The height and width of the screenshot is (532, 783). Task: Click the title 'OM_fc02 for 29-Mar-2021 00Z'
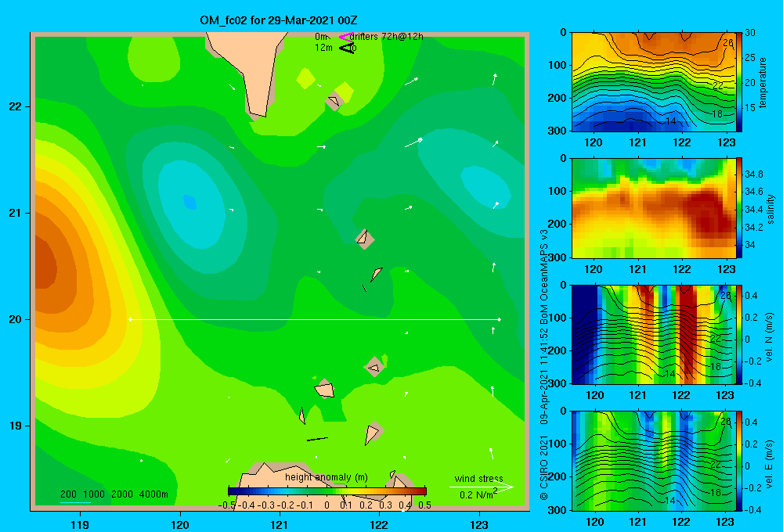[279, 20]
